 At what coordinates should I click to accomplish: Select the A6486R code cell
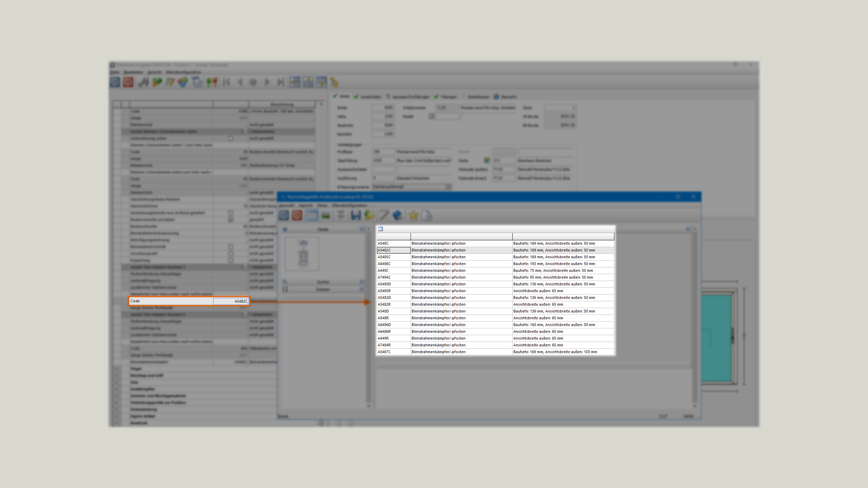coord(394,331)
